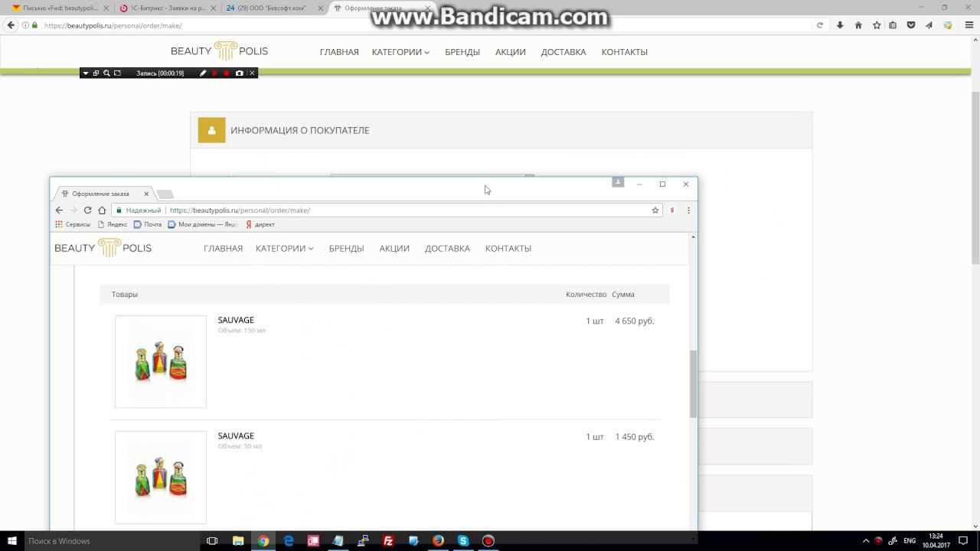Click the Количество column header
This screenshot has height=551, width=980.
tap(586, 295)
